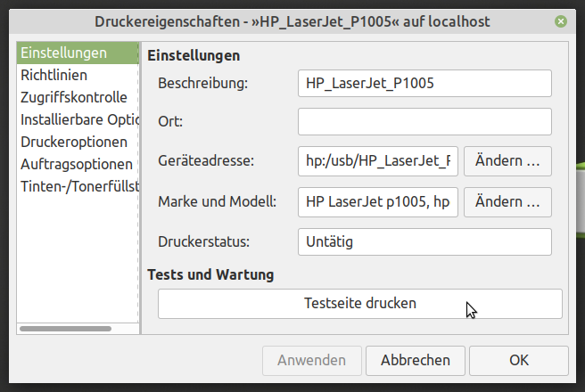
Task: Focus the empty Ort field
Action: [424, 121]
